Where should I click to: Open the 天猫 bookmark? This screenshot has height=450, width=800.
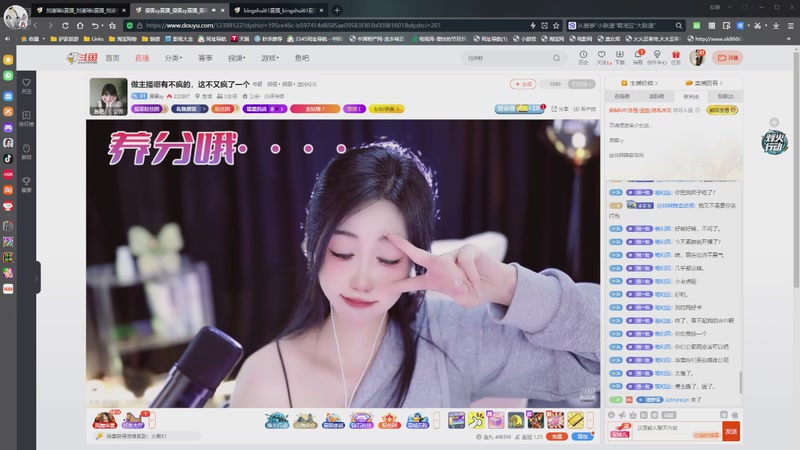240,39
